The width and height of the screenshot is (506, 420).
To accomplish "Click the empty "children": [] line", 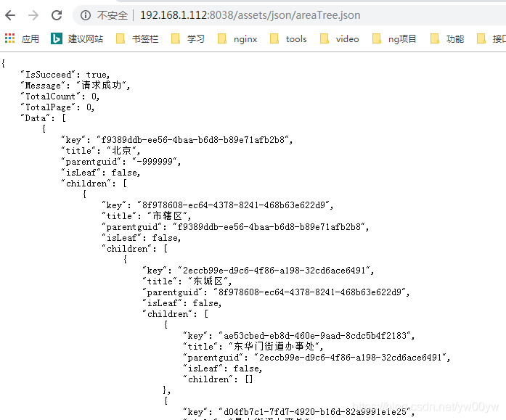I will pyautogui.click(x=218, y=379).
